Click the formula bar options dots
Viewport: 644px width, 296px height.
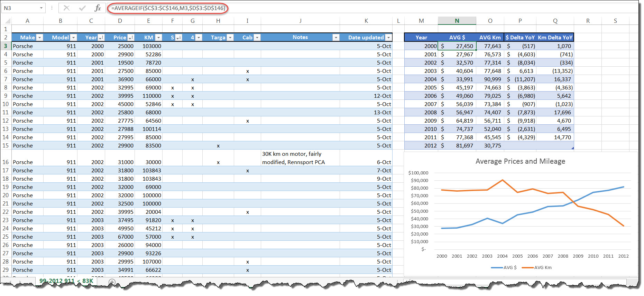(x=52, y=8)
